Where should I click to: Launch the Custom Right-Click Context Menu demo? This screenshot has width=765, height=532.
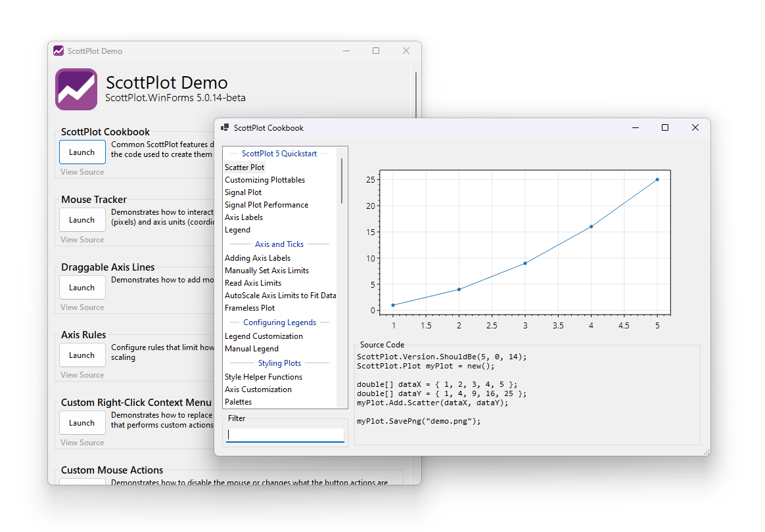[x=82, y=423]
